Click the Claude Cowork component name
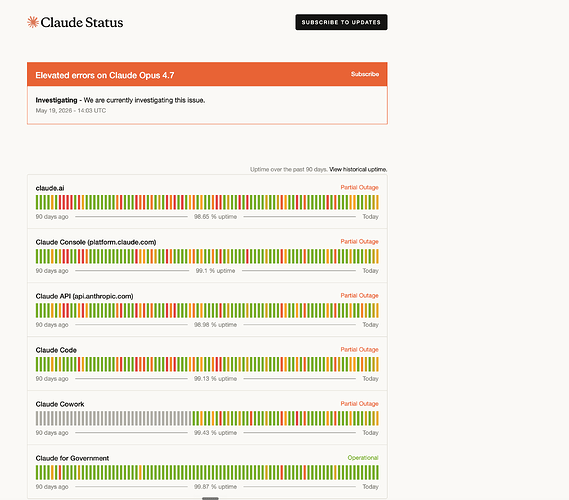Screen dimensions: 569x500 pyautogui.click(x=60, y=404)
